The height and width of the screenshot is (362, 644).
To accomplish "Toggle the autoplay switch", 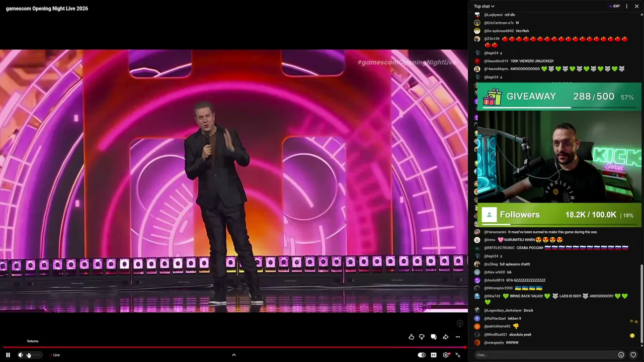I will (422, 355).
